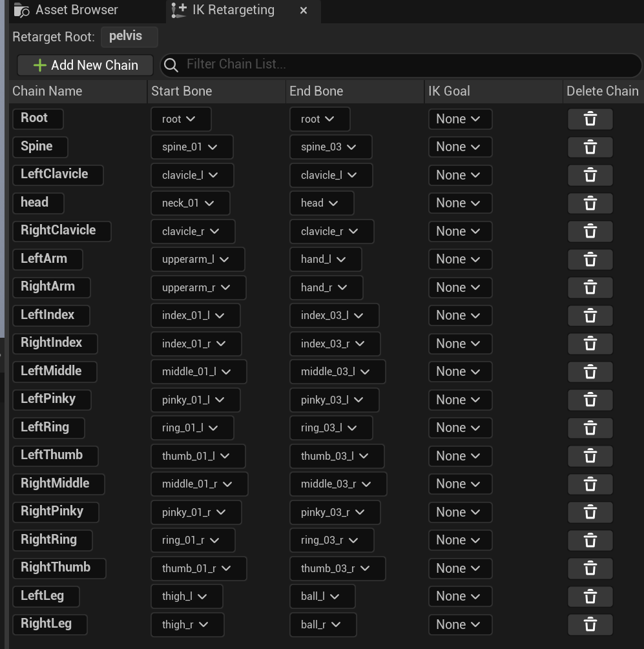Edit the LeftClavicle chain name
644x649 pixels.
point(58,175)
